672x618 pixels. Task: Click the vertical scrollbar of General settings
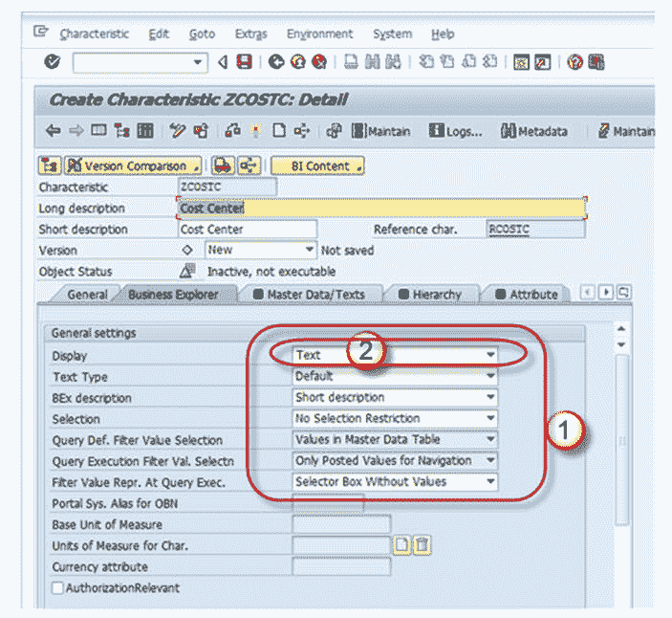coord(622,440)
